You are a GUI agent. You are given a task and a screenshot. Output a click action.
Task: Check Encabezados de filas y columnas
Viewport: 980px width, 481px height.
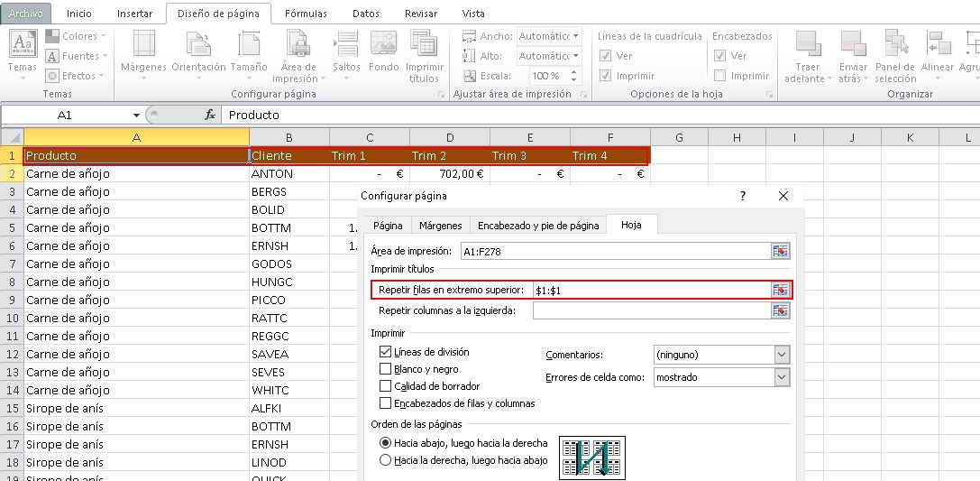[386, 403]
